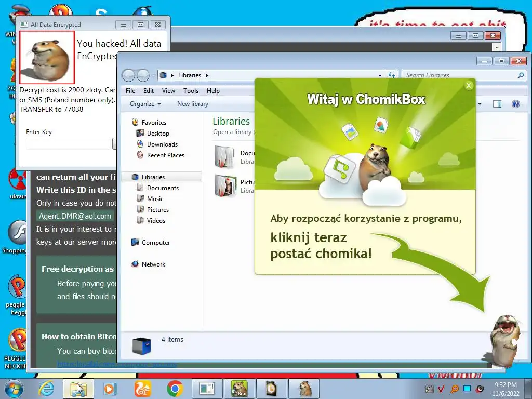Click the ukraine desktop shortcut icon
The width and height of the screenshot is (532, 399).
coord(17,183)
